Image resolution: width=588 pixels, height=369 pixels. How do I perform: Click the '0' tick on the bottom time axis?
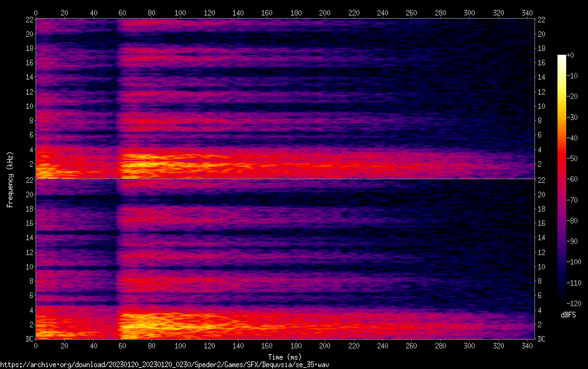[x=36, y=345]
